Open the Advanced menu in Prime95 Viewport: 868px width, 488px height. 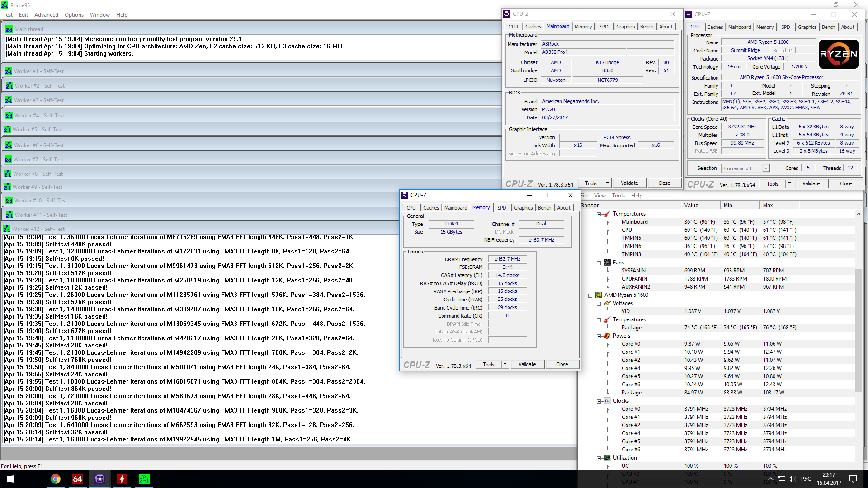46,15
